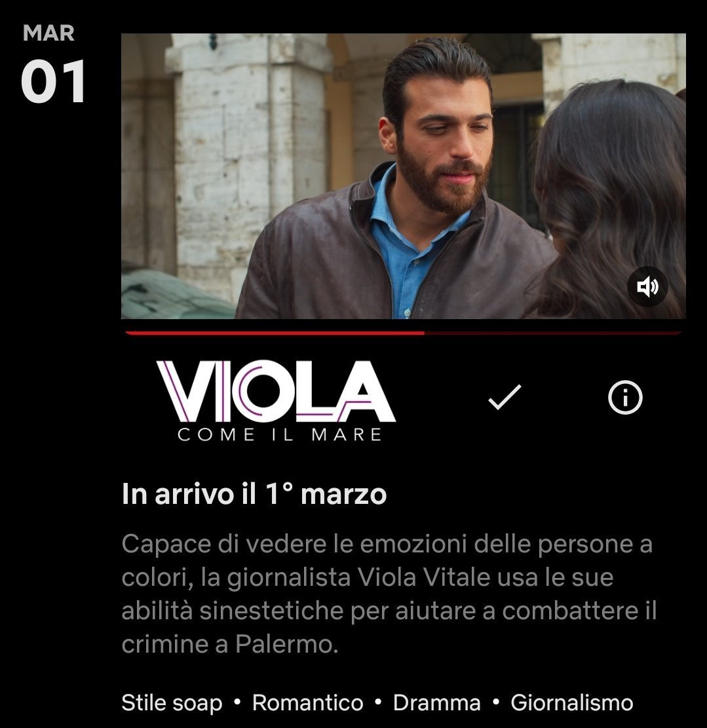Mute the trailer with the speaker icon
This screenshot has width=707, height=728.
(647, 286)
